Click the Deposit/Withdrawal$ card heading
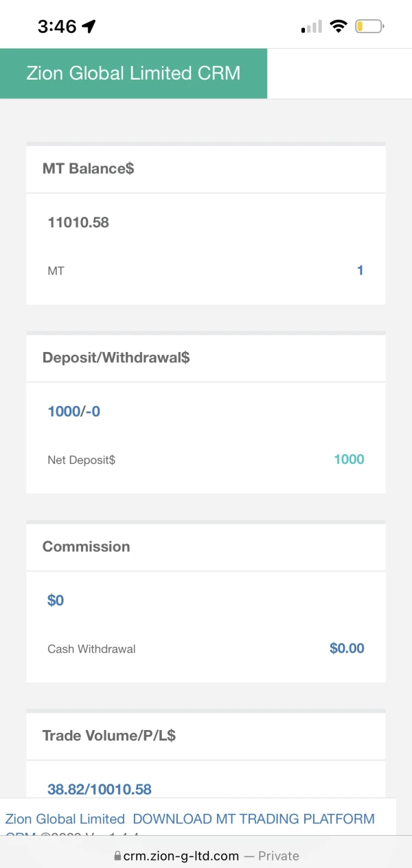This screenshot has width=412, height=868. click(x=116, y=357)
